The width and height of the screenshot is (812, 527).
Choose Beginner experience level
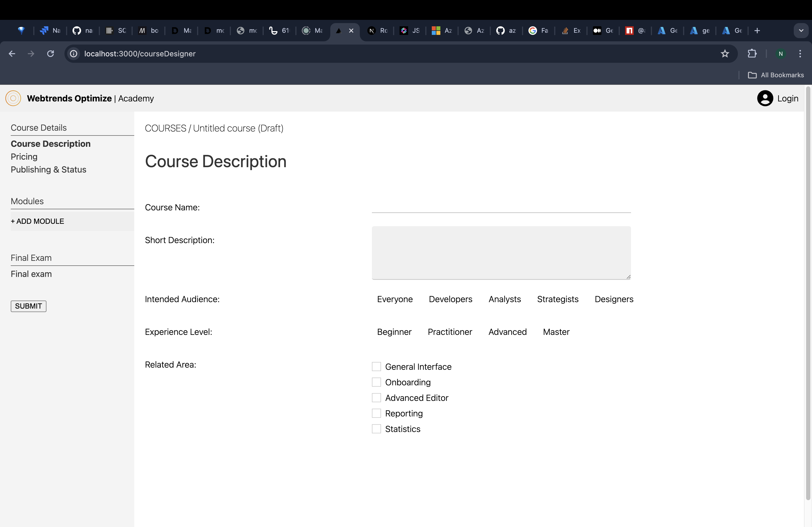tap(394, 332)
